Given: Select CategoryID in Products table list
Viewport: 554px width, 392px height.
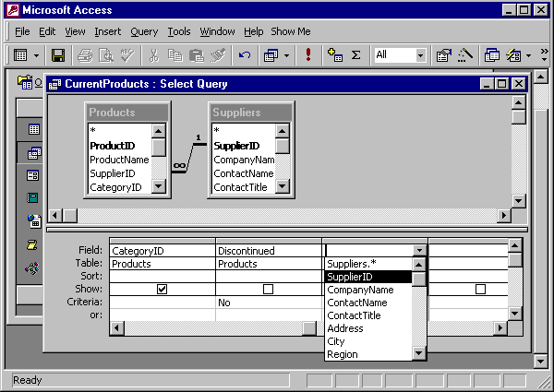Looking at the screenshot, I should coord(119,187).
